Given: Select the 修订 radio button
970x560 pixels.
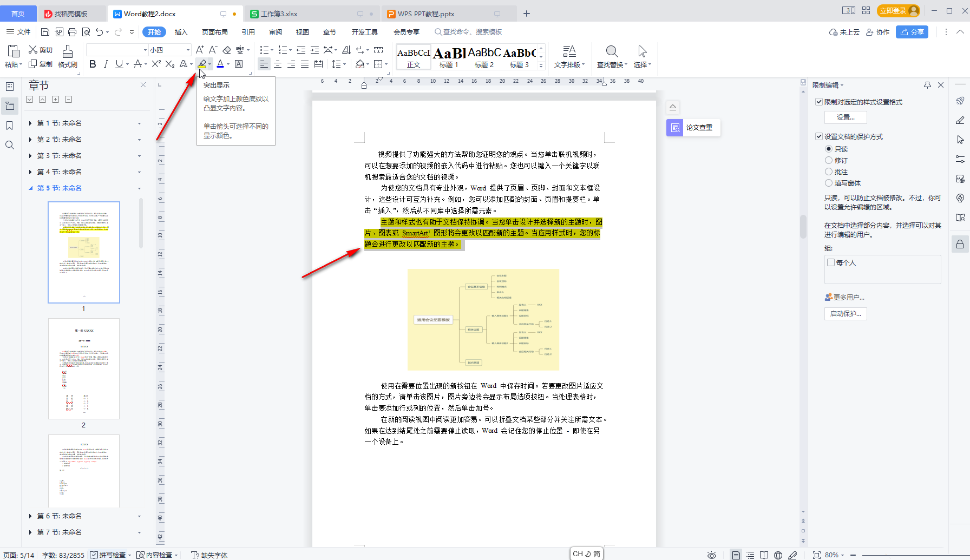Looking at the screenshot, I should (x=828, y=160).
